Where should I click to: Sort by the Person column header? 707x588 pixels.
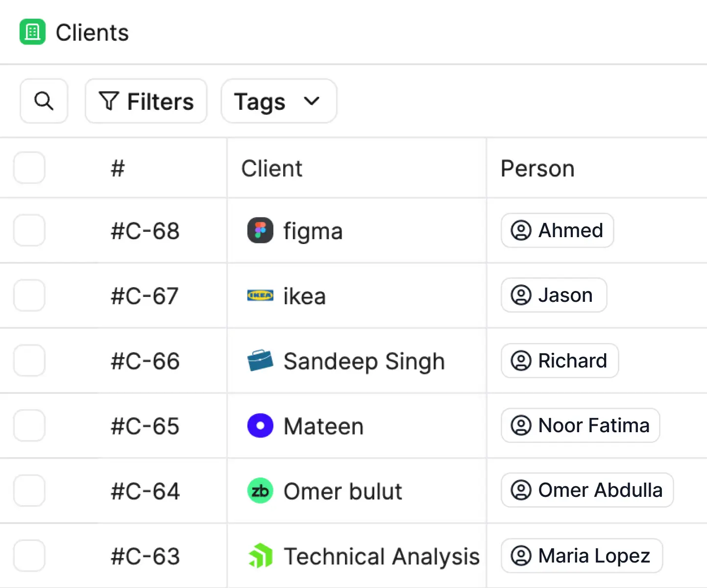pyautogui.click(x=537, y=169)
